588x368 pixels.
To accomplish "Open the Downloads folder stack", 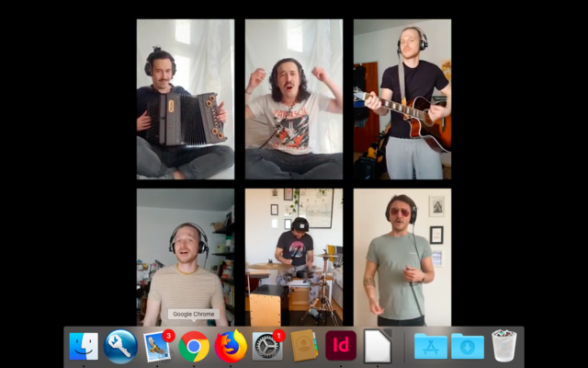I will click(467, 347).
